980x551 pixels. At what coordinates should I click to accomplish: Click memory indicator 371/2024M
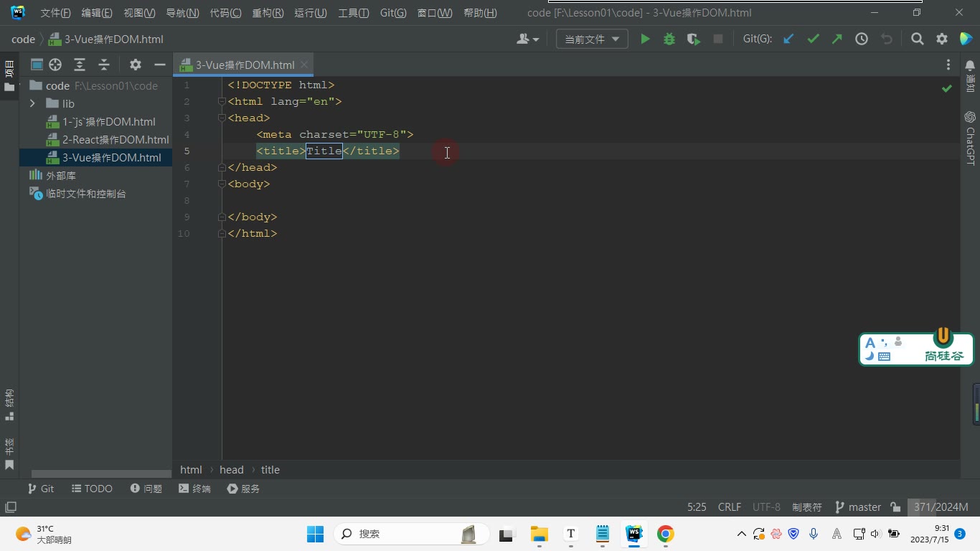[x=941, y=507]
